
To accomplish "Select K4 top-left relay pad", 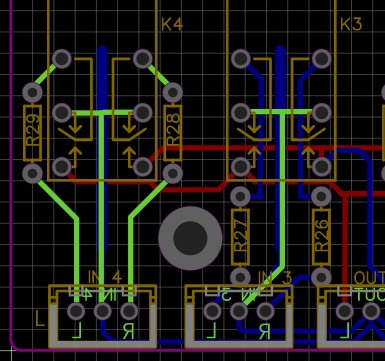I will 62,59.
